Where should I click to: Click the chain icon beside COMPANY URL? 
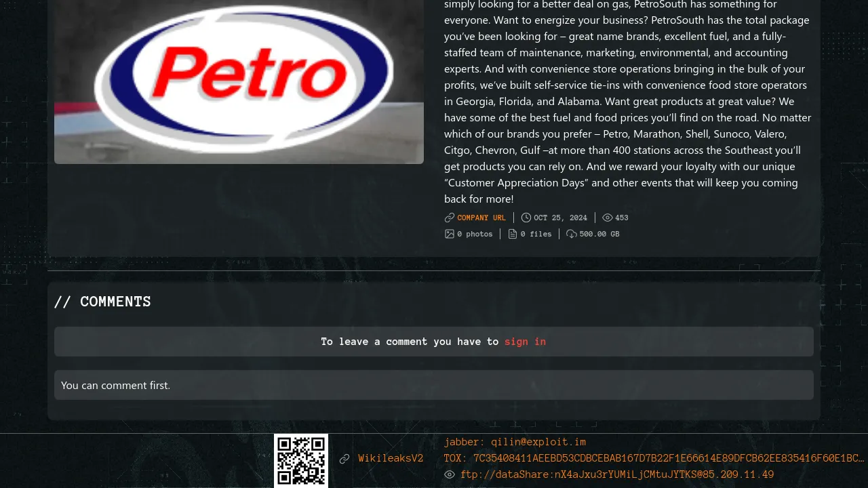pos(450,218)
